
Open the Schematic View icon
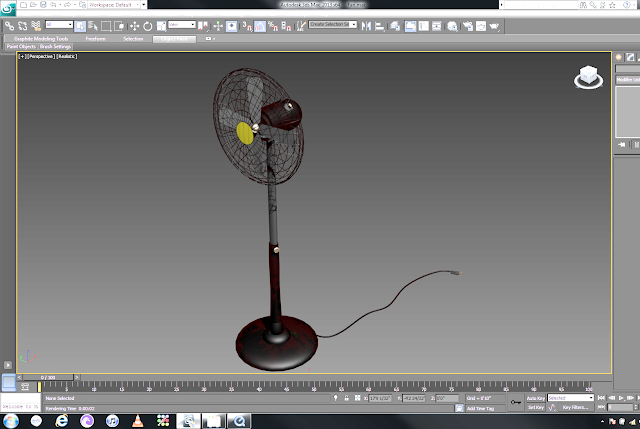[437, 26]
